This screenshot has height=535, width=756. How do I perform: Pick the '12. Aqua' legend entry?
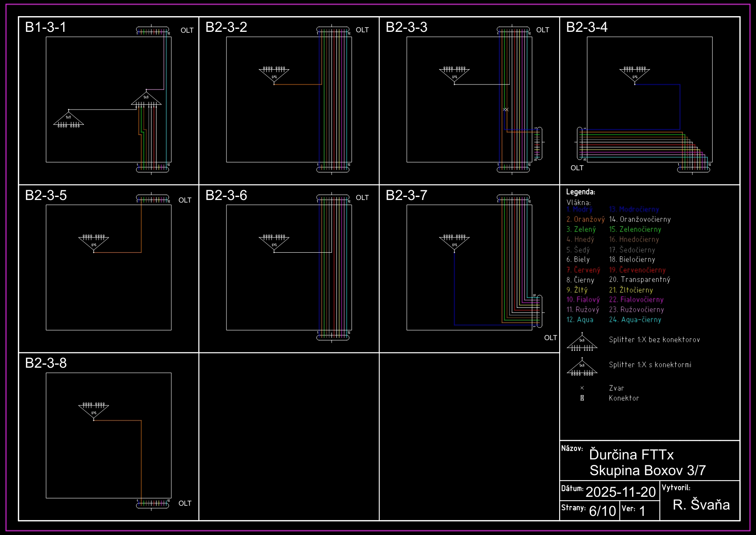[x=580, y=320]
